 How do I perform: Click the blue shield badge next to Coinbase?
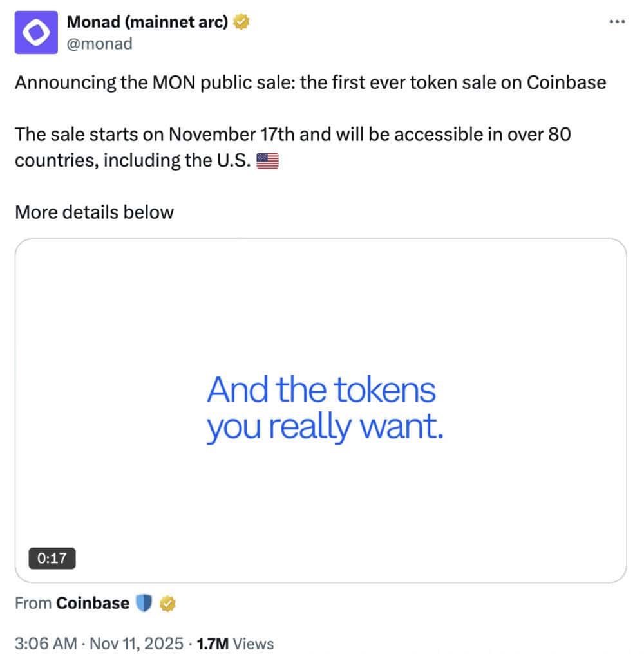(x=144, y=603)
